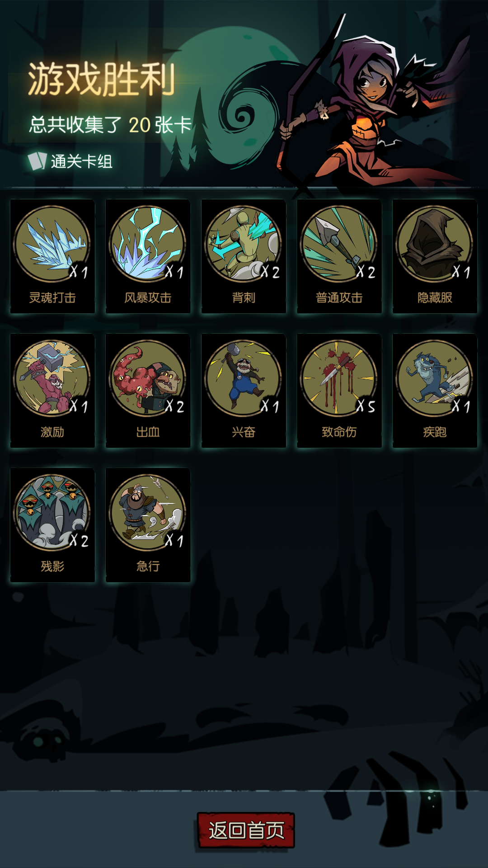View the 疾跑 blue wolf card

[435, 390]
